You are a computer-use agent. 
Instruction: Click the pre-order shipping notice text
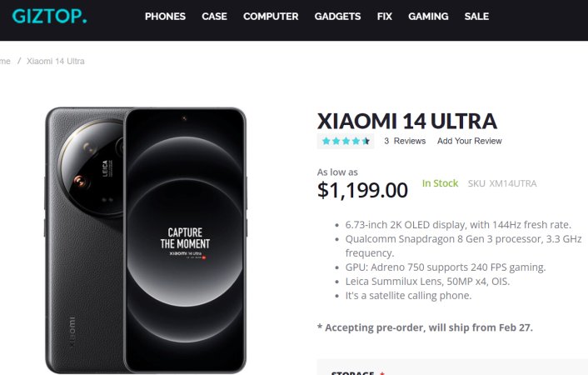tap(425, 327)
